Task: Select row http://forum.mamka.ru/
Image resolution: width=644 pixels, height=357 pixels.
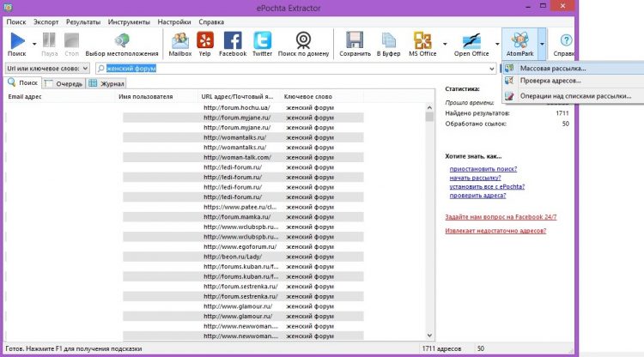Action: click(185, 216)
